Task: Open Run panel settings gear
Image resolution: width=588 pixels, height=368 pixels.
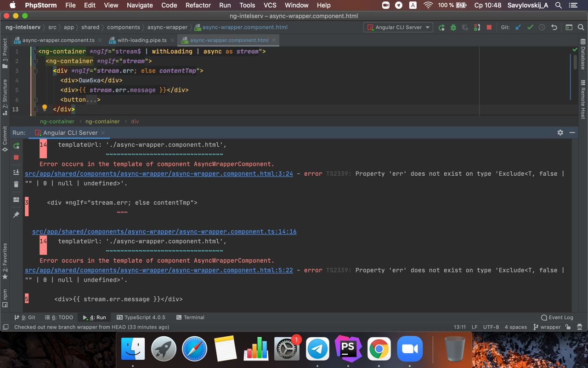Action: 560,132
